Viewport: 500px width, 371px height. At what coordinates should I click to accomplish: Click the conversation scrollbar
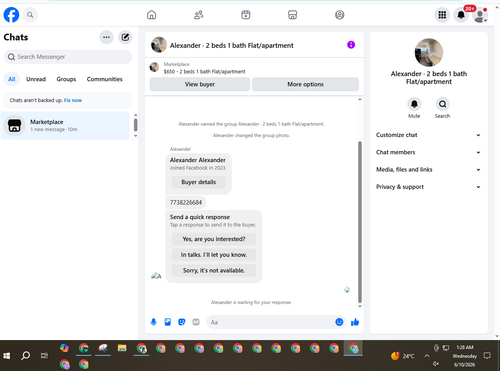[x=360, y=222]
